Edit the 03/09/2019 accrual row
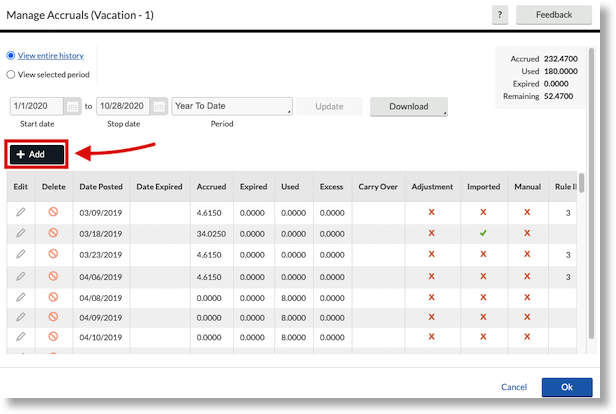Image resolution: width=616 pixels, height=414 pixels. (x=20, y=212)
